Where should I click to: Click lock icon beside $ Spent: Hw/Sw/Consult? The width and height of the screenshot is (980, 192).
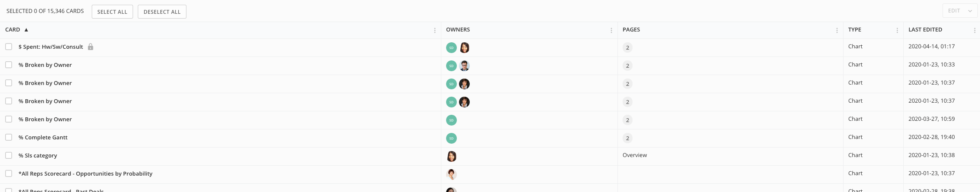click(x=90, y=47)
